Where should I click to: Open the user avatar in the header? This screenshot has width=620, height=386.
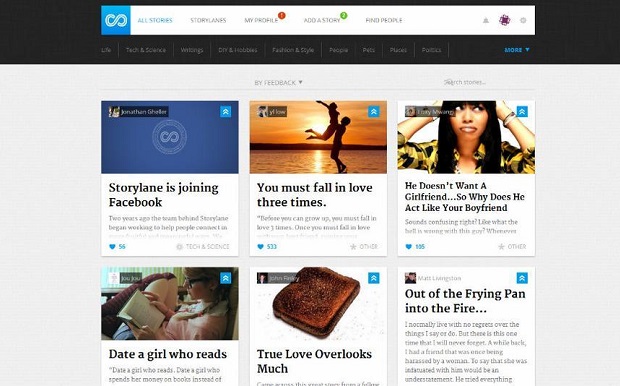[504, 20]
